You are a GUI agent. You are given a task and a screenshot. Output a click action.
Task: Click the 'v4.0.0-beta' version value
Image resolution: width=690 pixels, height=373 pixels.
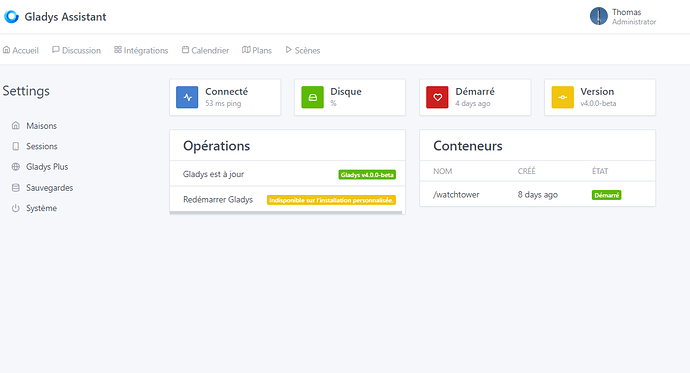click(598, 103)
